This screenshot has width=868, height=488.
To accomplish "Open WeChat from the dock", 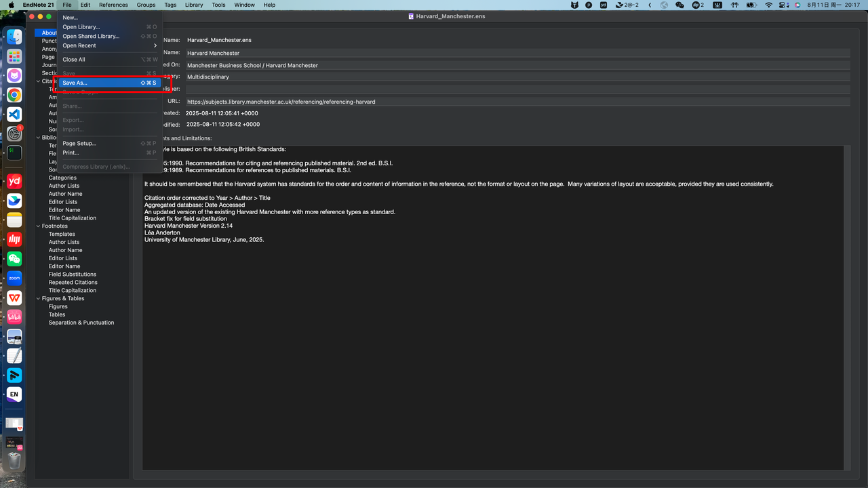I will coord(14,259).
